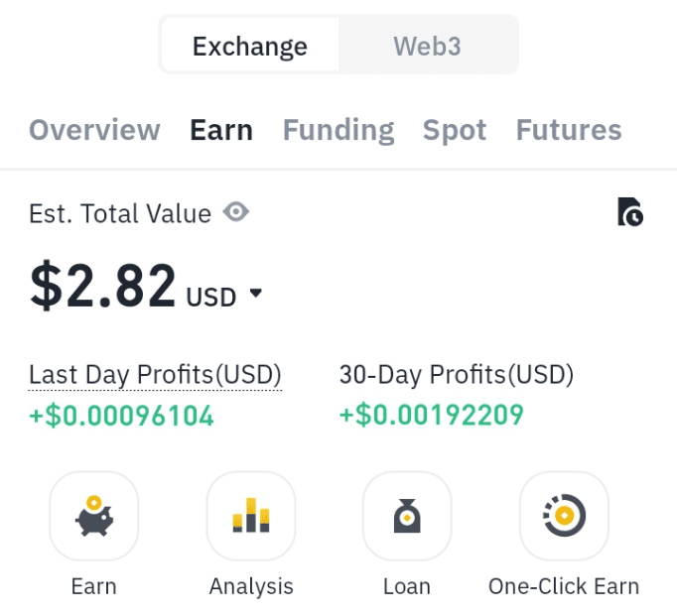Tap the 30-Day Profits value +$0.00192209

[432, 415]
